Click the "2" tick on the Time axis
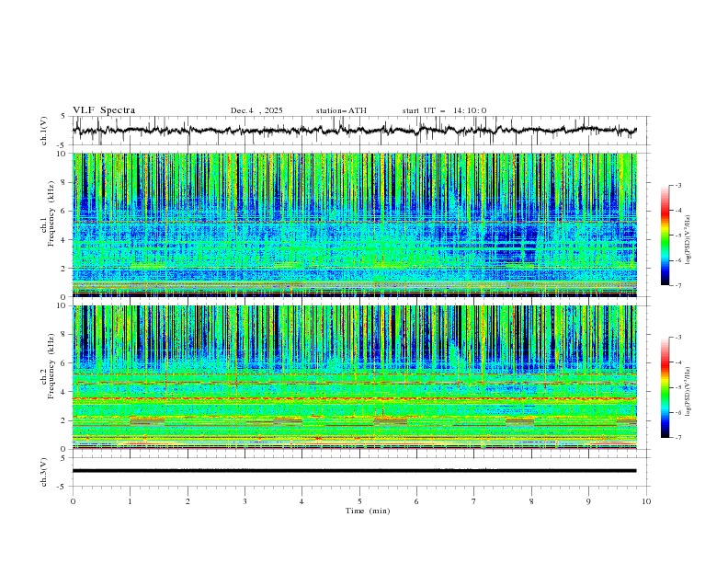 pos(188,501)
